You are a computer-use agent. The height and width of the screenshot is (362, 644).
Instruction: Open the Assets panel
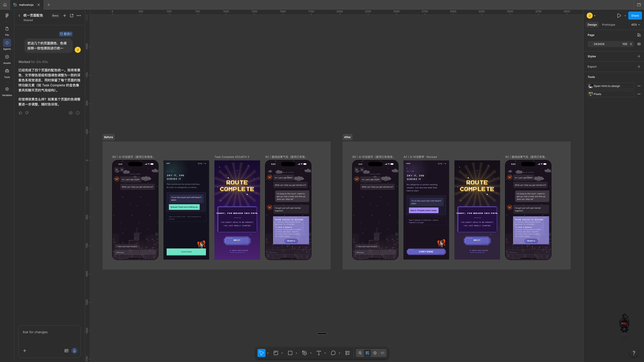tap(7, 59)
